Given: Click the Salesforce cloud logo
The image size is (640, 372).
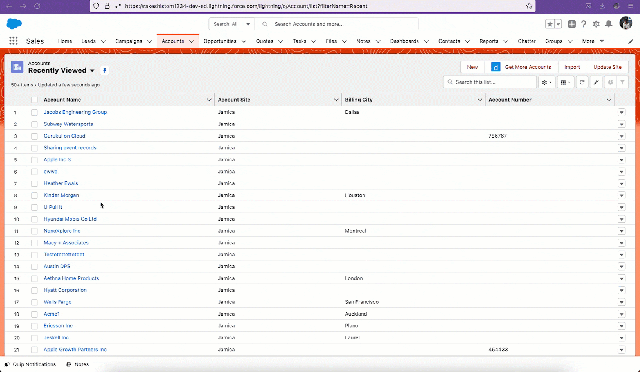Looking at the screenshot, I should click(14, 24).
